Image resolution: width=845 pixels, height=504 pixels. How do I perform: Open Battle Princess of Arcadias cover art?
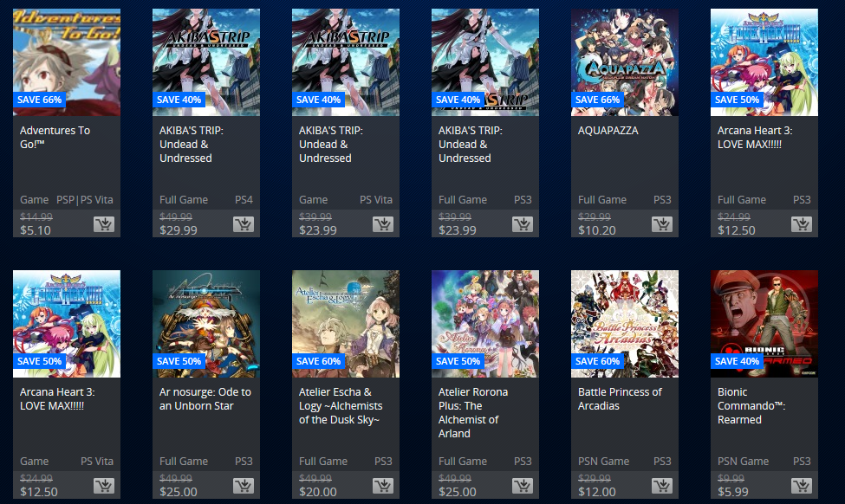pos(625,324)
